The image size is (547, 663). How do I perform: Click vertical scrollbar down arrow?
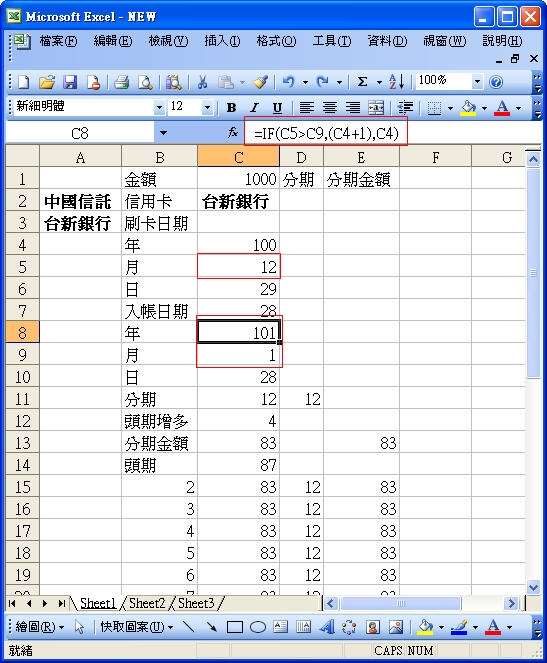pos(533,587)
